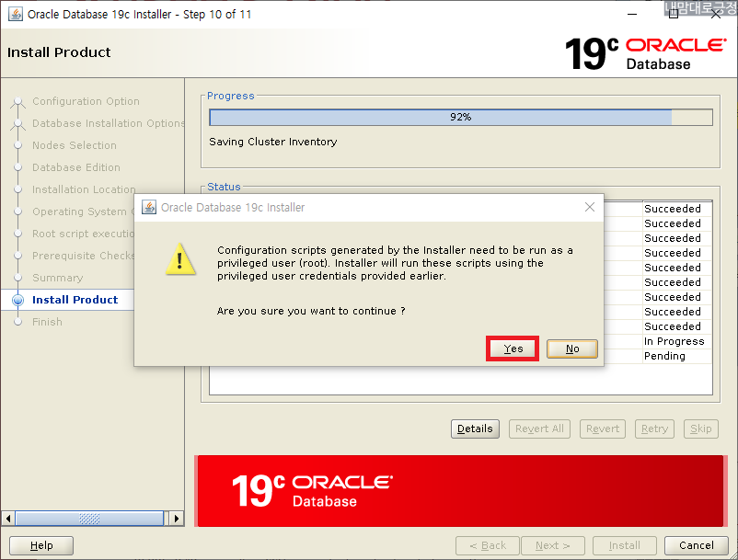Click the Java icon in the main window title
Viewport: 738px width, 560px height.
(x=16, y=14)
